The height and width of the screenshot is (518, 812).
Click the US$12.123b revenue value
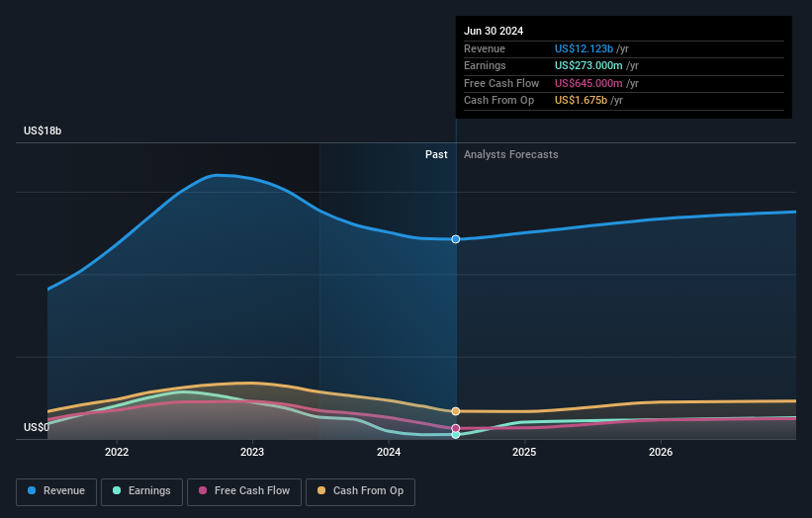(x=584, y=48)
